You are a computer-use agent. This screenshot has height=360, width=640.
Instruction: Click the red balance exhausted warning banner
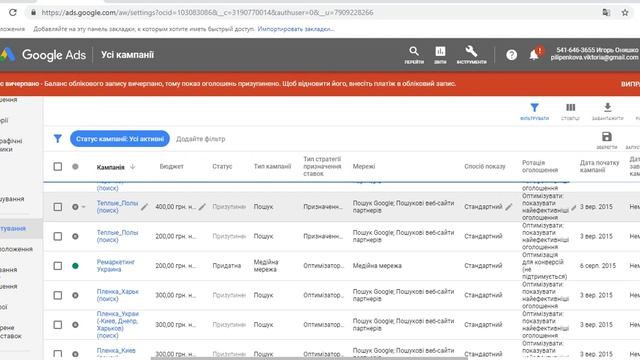tap(320, 84)
